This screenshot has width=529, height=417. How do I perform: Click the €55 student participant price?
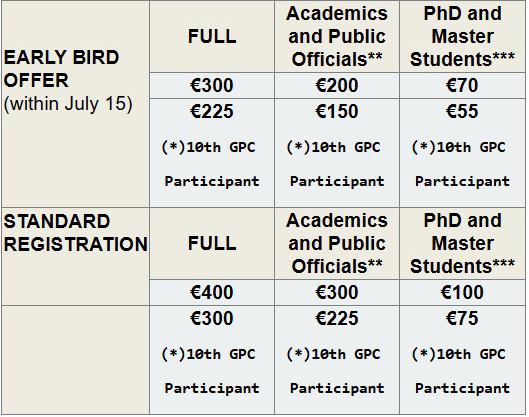[x=462, y=111]
